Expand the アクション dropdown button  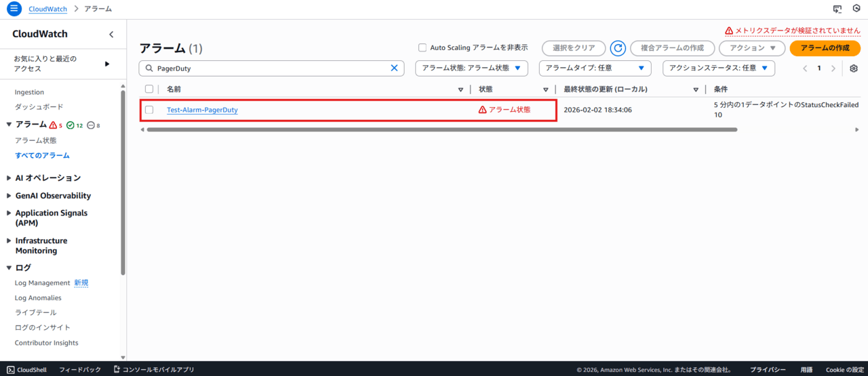click(x=752, y=48)
